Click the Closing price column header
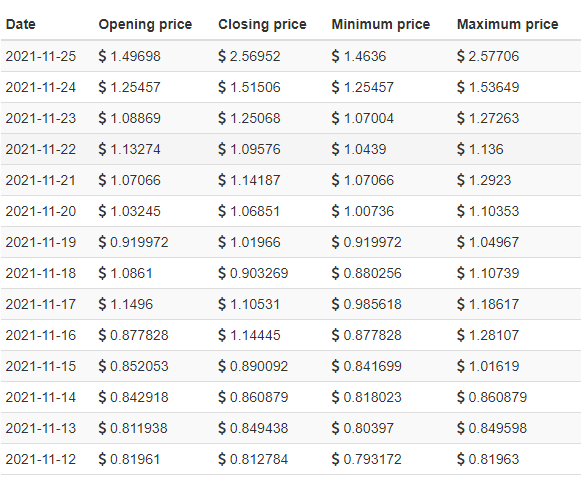Image resolution: width=588 pixels, height=479 pixels. 262,24
